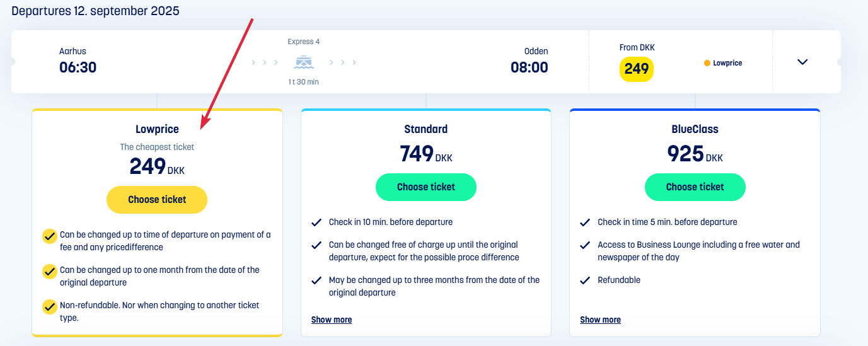The width and height of the screenshot is (868, 346).
Task: Click the ferry ship icon
Action: point(304,62)
